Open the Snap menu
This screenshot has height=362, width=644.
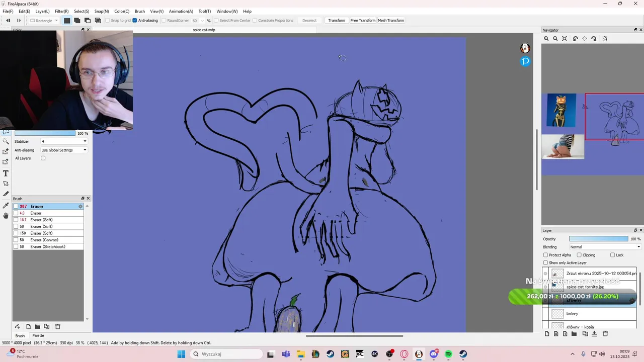pyautogui.click(x=102, y=11)
